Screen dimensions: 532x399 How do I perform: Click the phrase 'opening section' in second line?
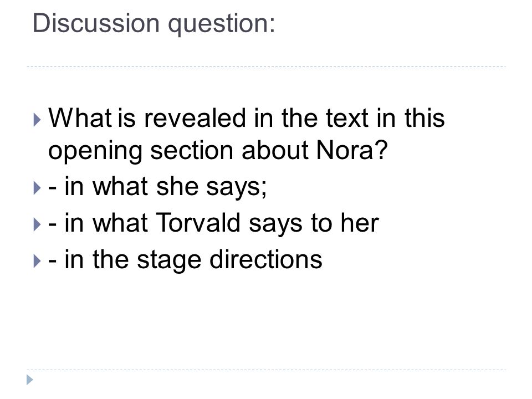click(x=141, y=151)
